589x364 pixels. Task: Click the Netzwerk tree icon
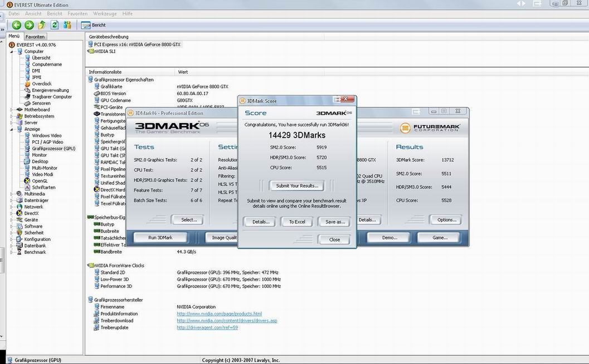20,206
